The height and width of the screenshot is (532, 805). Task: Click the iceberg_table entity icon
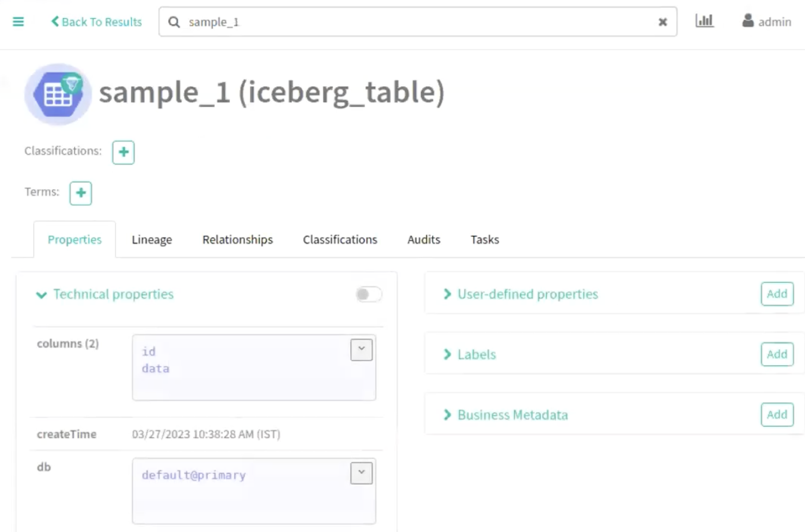58,94
